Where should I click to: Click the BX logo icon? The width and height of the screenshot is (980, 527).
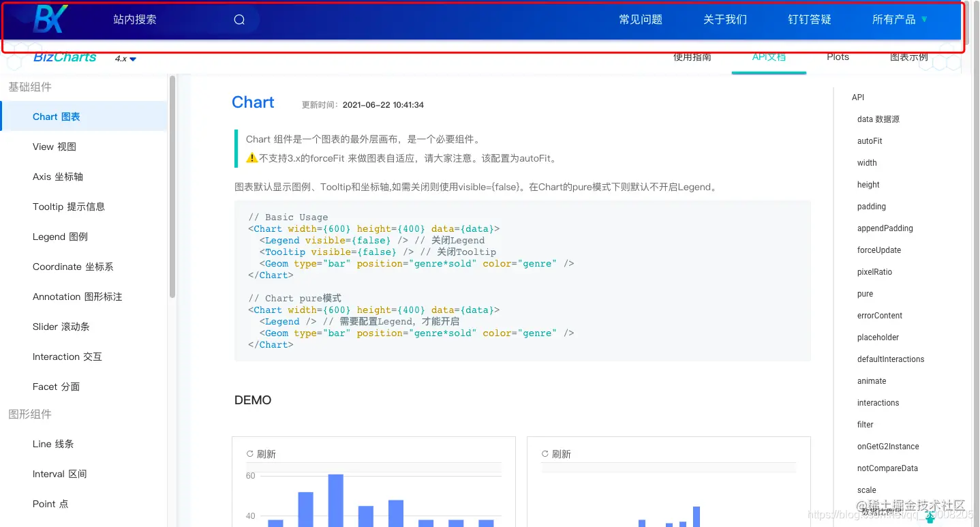pyautogui.click(x=50, y=18)
